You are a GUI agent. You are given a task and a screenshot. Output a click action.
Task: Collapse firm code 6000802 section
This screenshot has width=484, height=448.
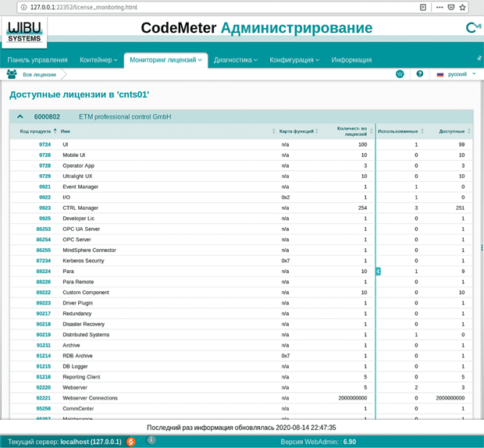tap(20, 116)
